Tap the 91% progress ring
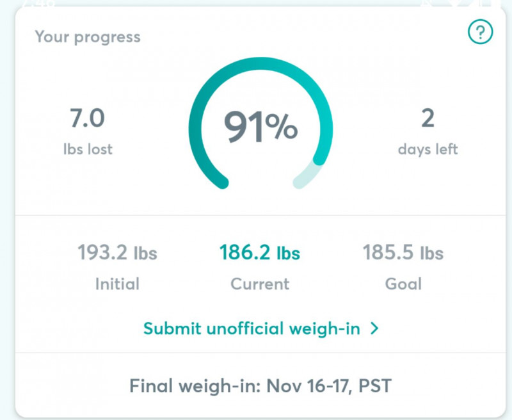 click(x=260, y=124)
